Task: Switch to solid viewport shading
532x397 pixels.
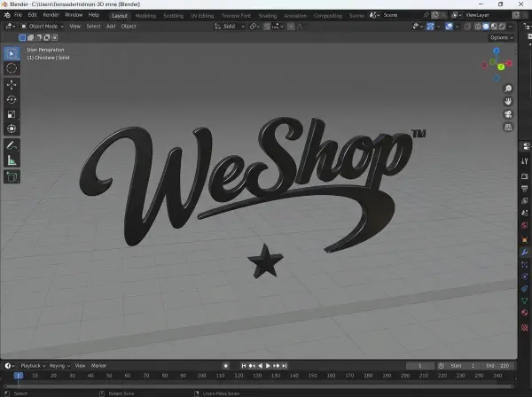Action: click(486, 27)
